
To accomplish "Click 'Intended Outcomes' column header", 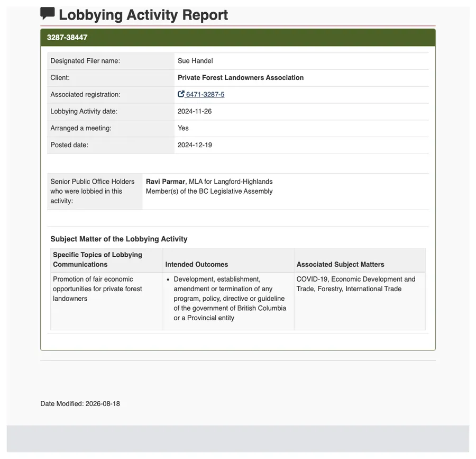I will click(228, 260).
